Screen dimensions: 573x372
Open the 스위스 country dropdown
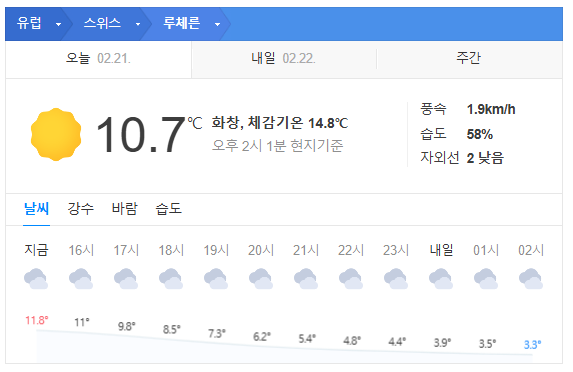[x=111, y=24]
